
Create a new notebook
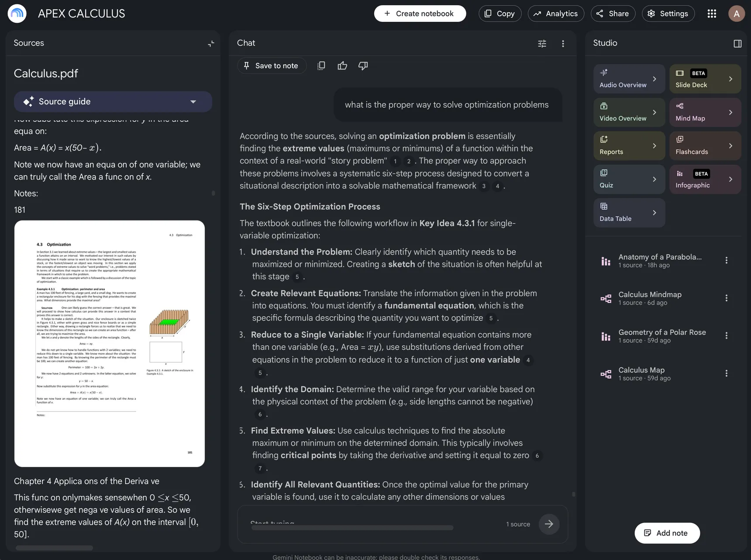tap(420, 14)
